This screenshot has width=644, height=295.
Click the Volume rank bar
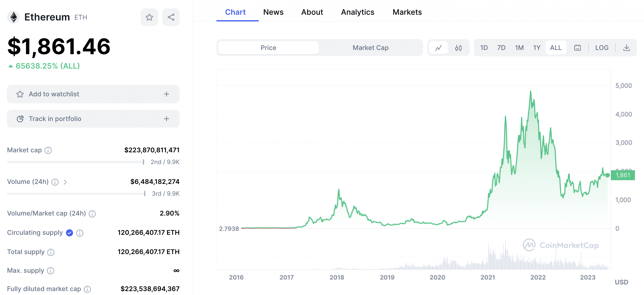pos(76,194)
